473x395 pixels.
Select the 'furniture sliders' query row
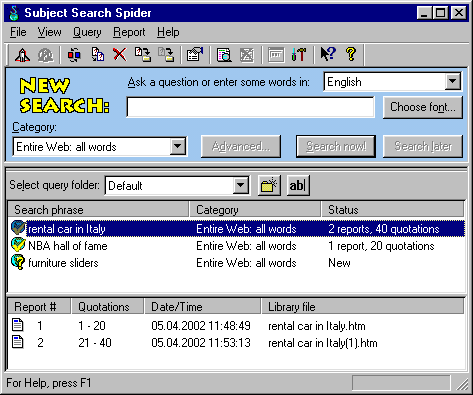point(237,263)
